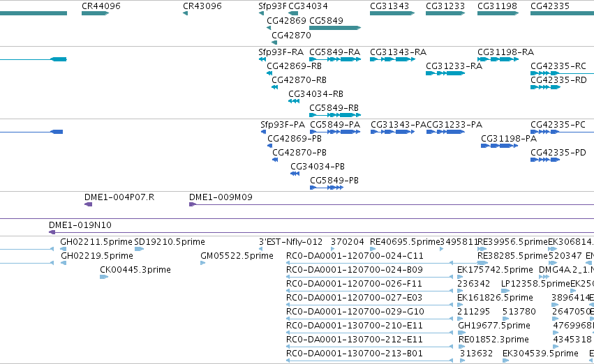Open the GH02219.5prime EST label
The image size is (594, 364).
point(97,256)
